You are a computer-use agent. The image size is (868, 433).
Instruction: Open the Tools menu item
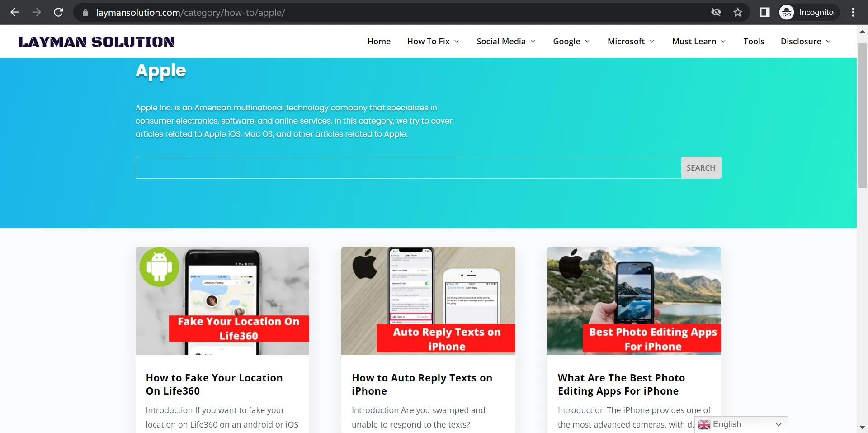tap(754, 41)
